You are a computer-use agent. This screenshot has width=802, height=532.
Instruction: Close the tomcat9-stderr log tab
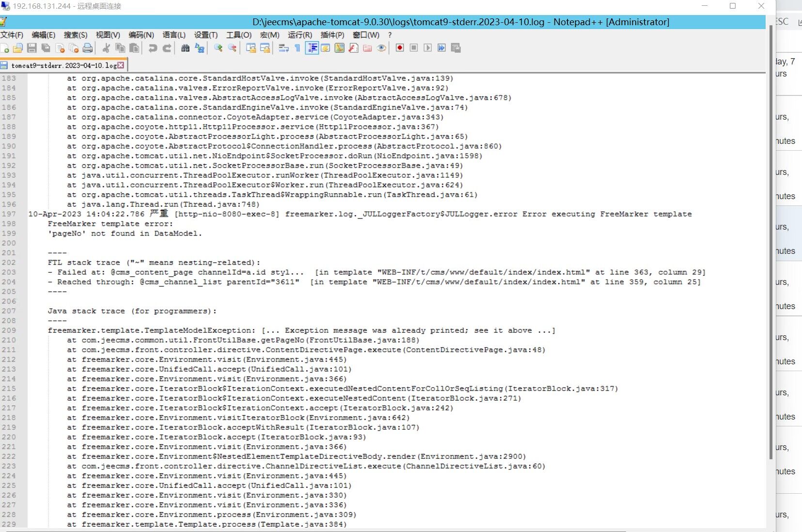(x=121, y=65)
